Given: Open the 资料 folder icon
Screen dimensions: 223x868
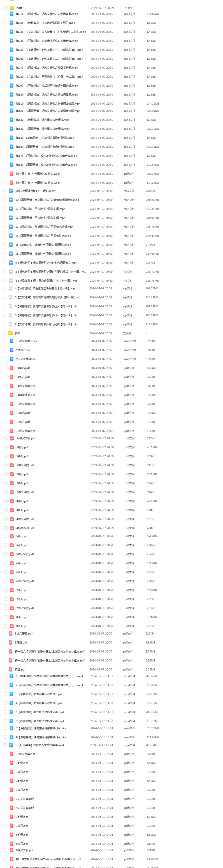Looking at the screenshot, I should tap(10, 333).
